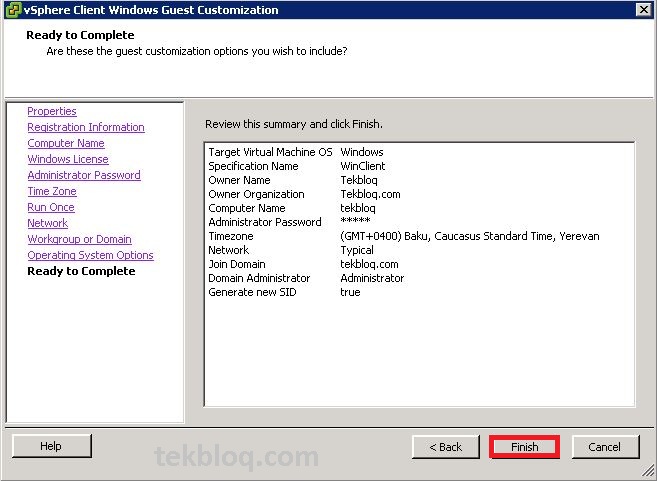The height and width of the screenshot is (481, 657).
Task: Open the Computer Name step
Action: (x=66, y=143)
